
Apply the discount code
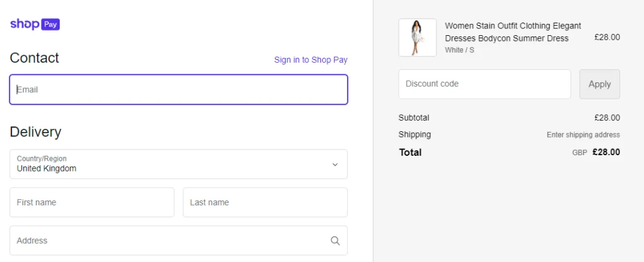[x=599, y=84]
